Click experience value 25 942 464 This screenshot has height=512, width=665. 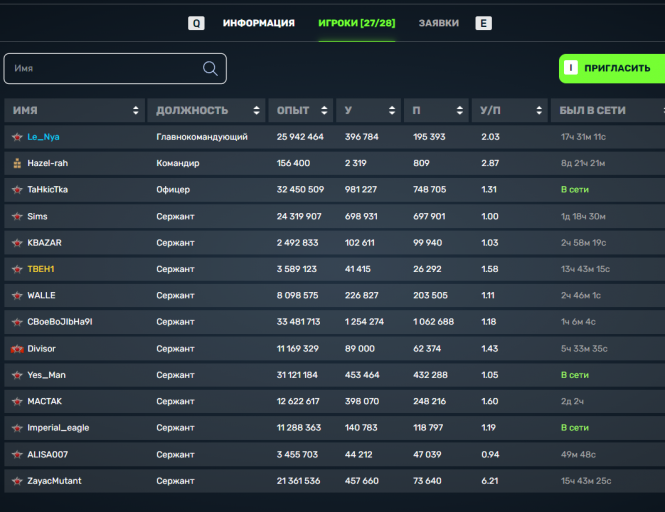coord(300,137)
